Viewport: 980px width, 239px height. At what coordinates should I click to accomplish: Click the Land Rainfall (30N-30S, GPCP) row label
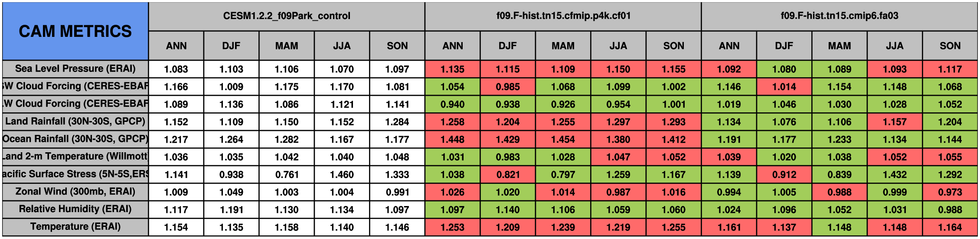(75, 121)
